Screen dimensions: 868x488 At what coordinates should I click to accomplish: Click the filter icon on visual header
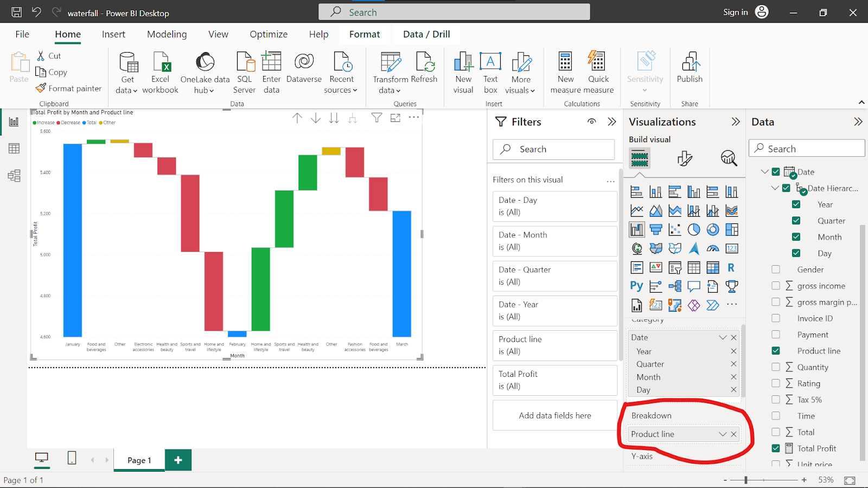point(376,118)
